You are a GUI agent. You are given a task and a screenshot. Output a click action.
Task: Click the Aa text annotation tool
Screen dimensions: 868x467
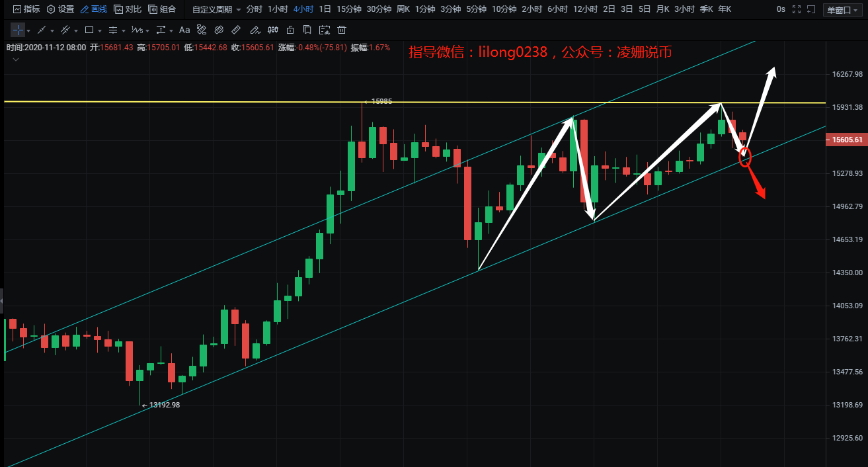(x=184, y=30)
